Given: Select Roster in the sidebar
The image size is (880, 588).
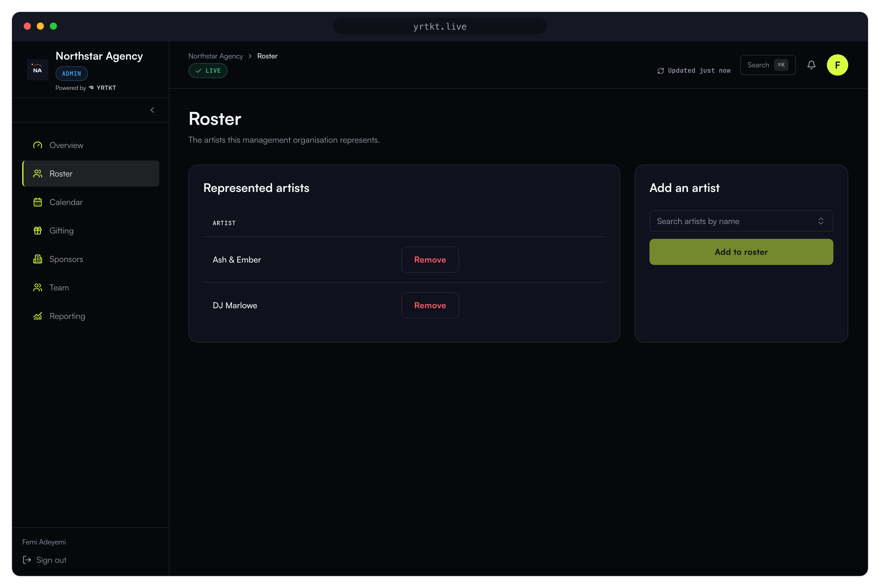Looking at the screenshot, I should pyautogui.click(x=91, y=174).
